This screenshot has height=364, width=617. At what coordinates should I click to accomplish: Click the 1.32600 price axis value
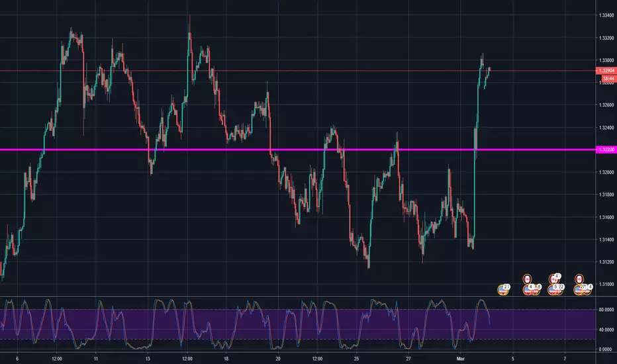pyautogui.click(x=606, y=105)
